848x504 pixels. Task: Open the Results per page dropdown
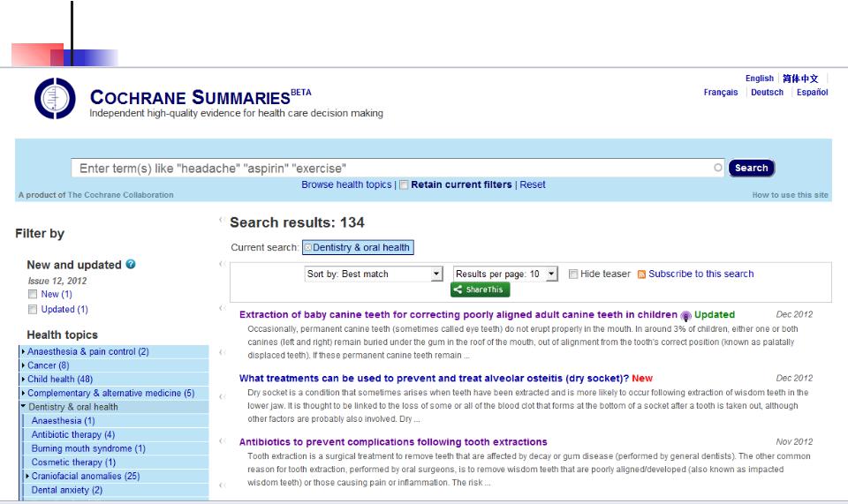coord(505,274)
